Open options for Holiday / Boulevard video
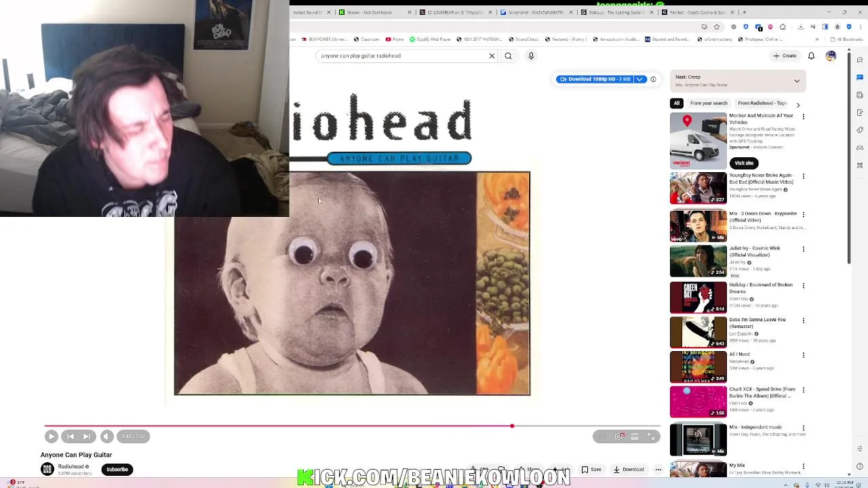The width and height of the screenshot is (868, 488). coord(804,286)
